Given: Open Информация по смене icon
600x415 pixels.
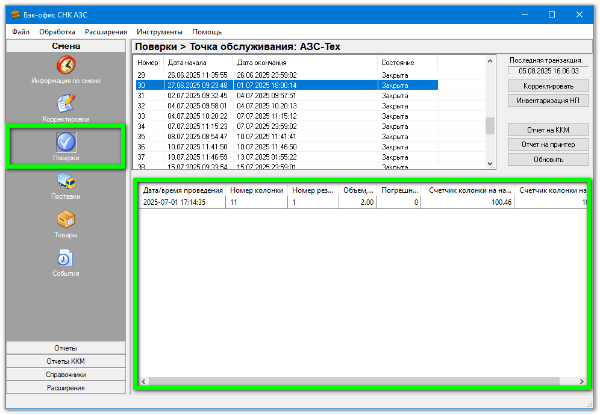Looking at the screenshot, I should pyautogui.click(x=66, y=64).
